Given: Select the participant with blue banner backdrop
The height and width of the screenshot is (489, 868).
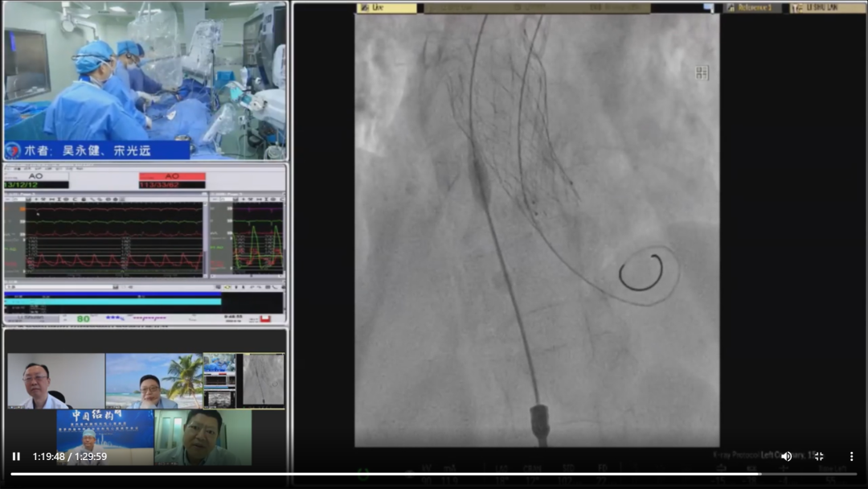Looking at the screenshot, I should (x=105, y=437).
